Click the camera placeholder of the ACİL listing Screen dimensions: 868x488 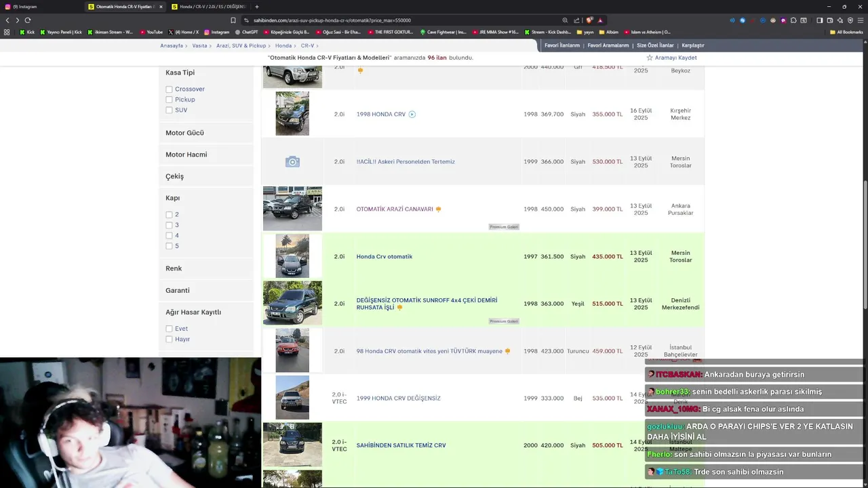point(292,162)
